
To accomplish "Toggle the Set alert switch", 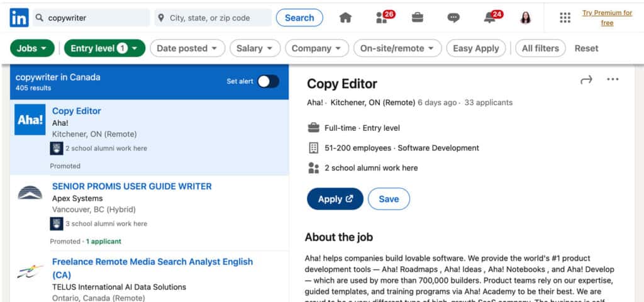I will coord(268,81).
